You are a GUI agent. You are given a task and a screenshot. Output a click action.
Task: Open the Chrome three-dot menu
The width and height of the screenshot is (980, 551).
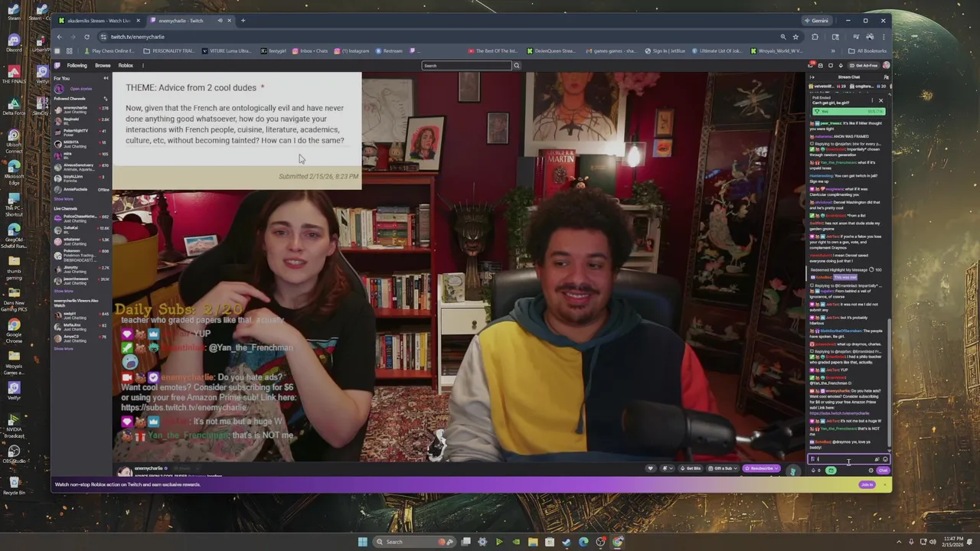tap(884, 37)
